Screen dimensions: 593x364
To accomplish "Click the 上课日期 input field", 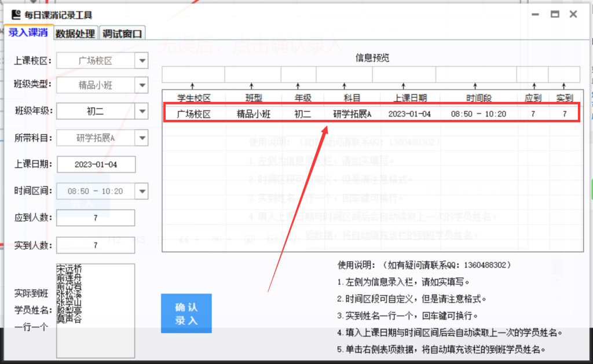I will [x=96, y=164].
